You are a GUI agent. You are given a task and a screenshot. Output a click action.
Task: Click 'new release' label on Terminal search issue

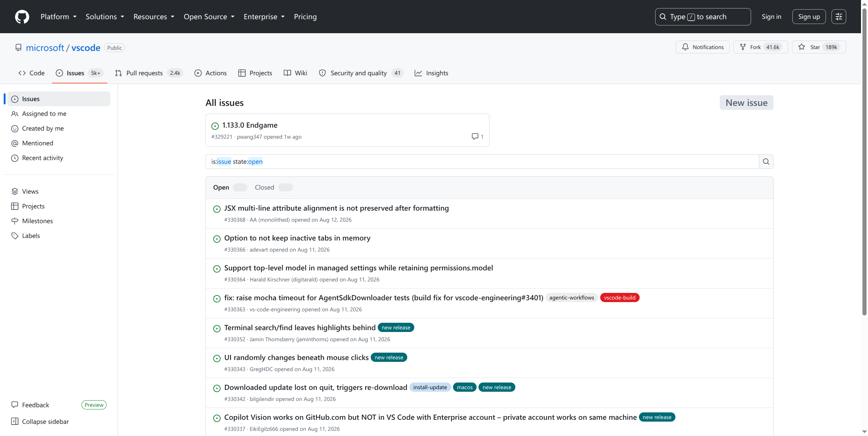pyautogui.click(x=396, y=328)
